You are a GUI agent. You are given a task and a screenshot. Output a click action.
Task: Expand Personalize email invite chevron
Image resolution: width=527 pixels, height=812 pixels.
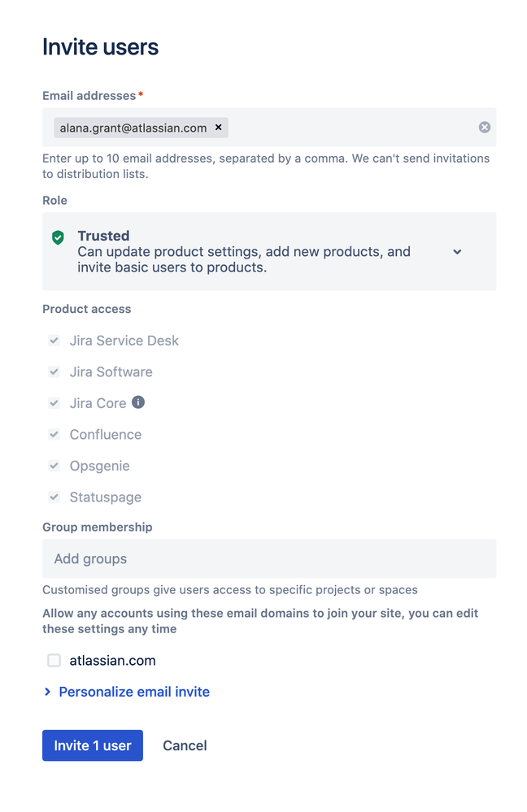tap(48, 692)
